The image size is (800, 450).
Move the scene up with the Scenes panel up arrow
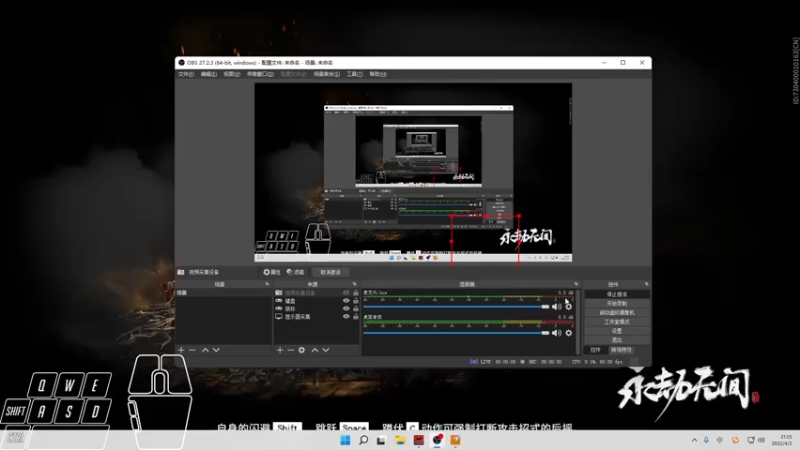point(205,350)
